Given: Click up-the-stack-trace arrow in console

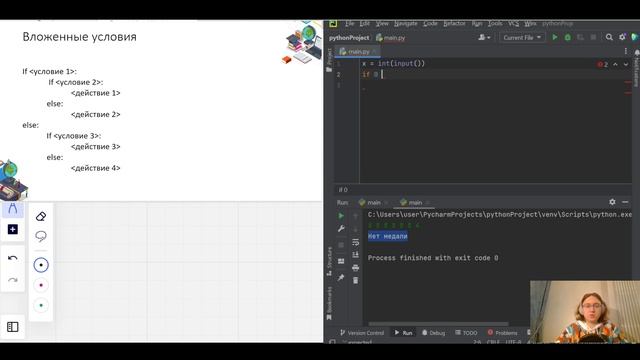Looking at the screenshot, I should pyautogui.click(x=356, y=216).
